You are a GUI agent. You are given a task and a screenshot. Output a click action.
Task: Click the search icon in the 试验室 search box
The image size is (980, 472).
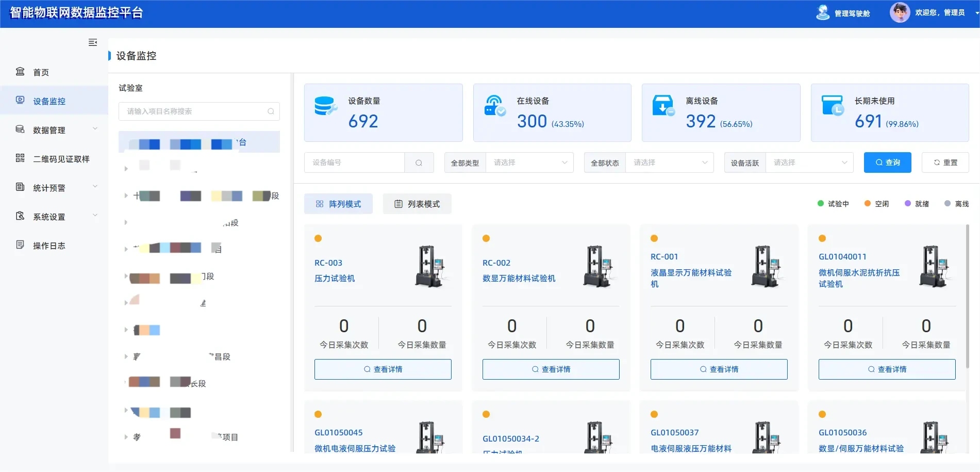271,111
